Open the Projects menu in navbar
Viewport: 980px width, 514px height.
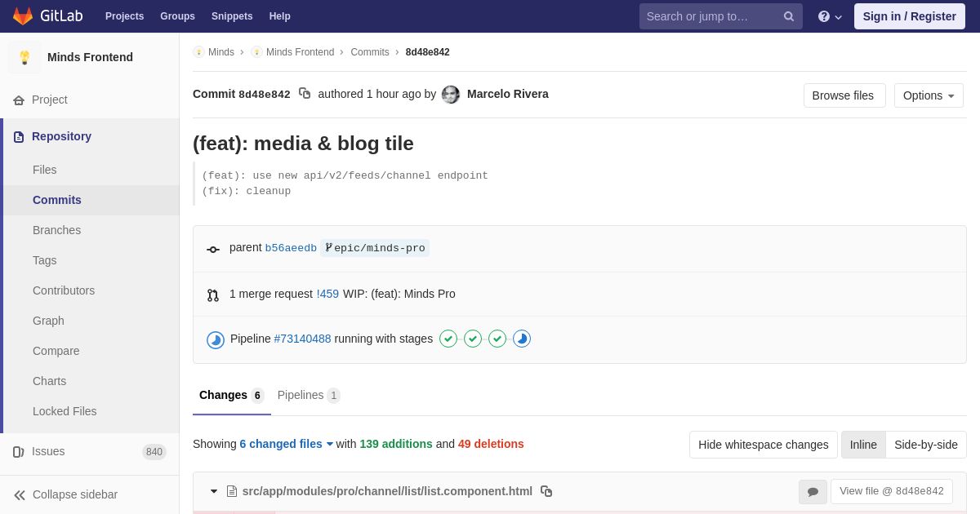pyautogui.click(x=124, y=16)
